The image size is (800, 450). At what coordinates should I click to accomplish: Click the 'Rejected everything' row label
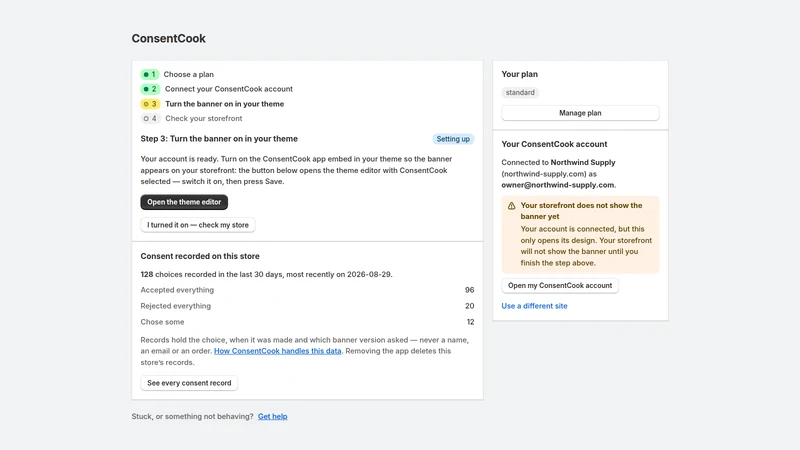pos(176,306)
